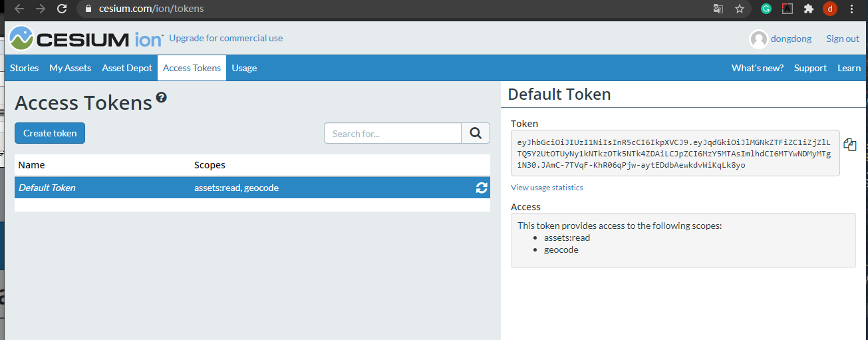
Task: Open the dongdong user avatar
Action: [x=758, y=39]
